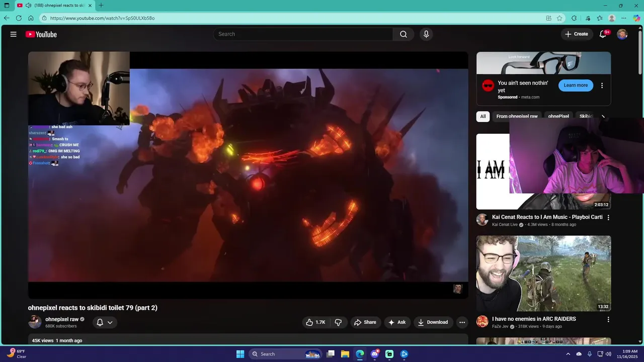The image size is (644, 362).
Task: Open browser Settings and more ellipsis
Action: point(624,18)
